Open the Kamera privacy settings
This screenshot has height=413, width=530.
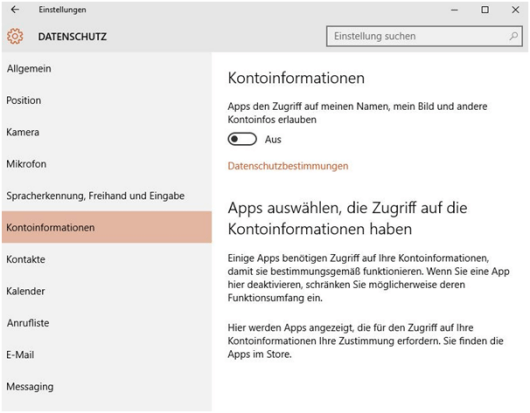point(107,132)
